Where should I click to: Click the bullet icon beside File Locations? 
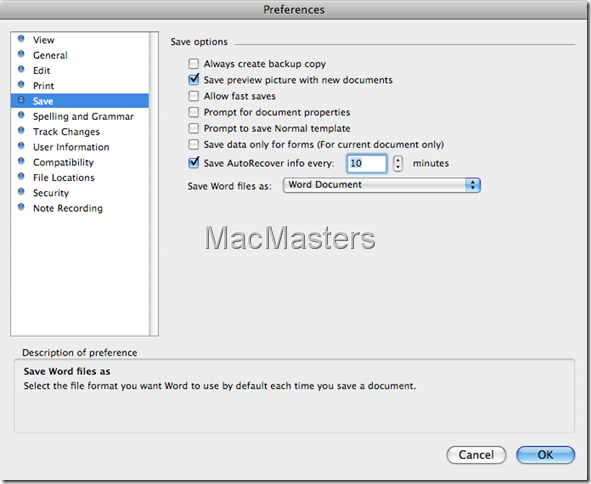tap(21, 176)
